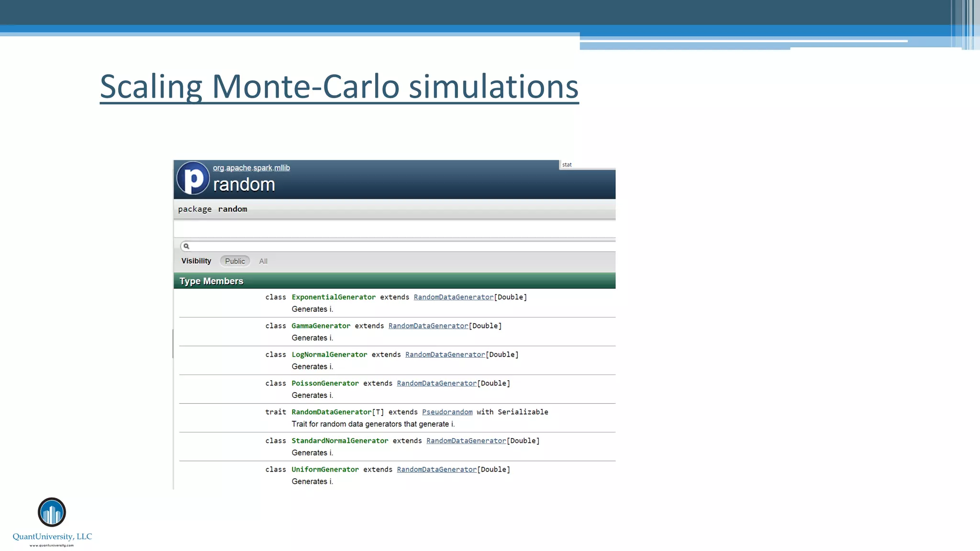The height and width of the screenshot is (551, 980).
Task: Click the QuantUniversity logo icon
Action: (52, 512)
